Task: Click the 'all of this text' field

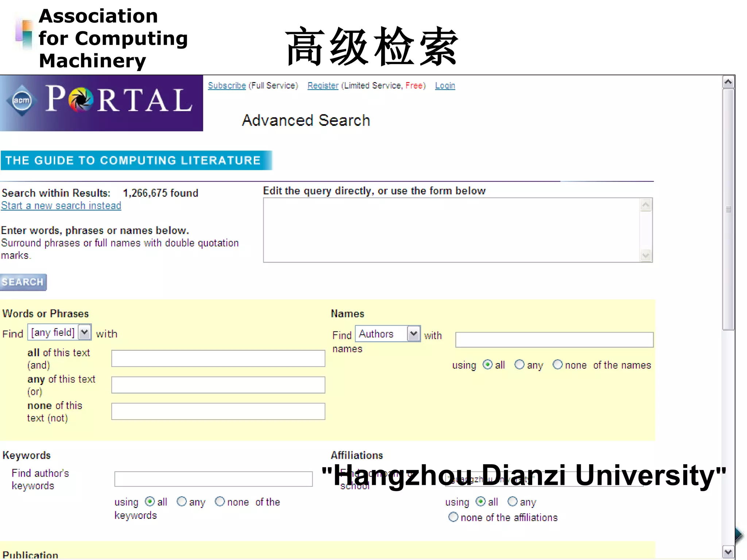Action: 218,358
